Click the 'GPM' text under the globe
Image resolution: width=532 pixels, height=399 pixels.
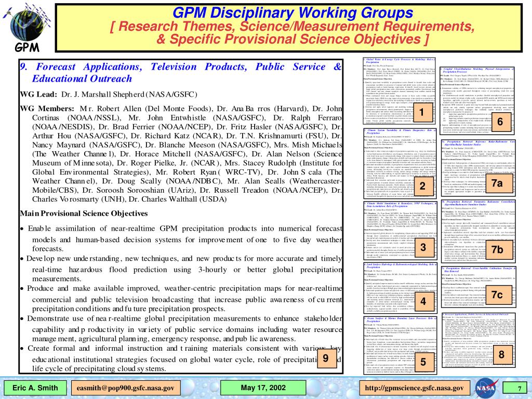(x=27, y=47)
